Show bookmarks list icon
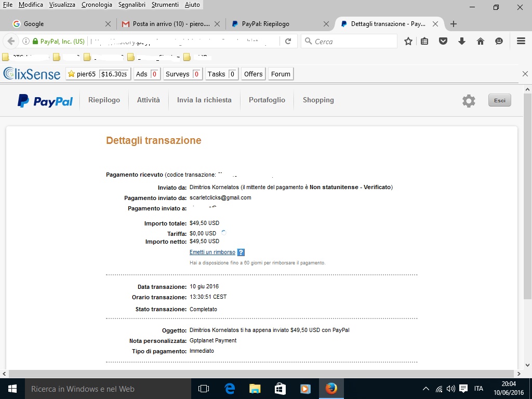The width and height of the screenshot is (532, 399). [x=424, y=41]
